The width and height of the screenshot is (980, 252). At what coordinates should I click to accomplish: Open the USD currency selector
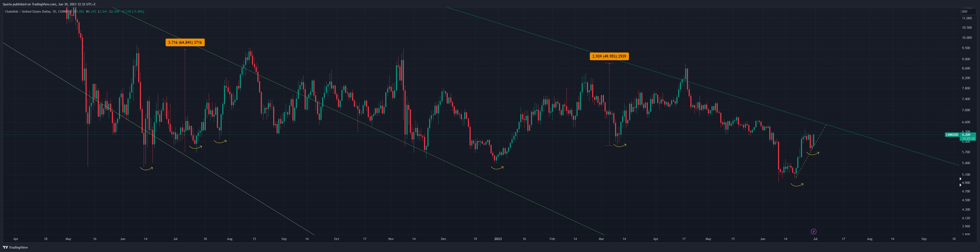click(x=968, y=11)
